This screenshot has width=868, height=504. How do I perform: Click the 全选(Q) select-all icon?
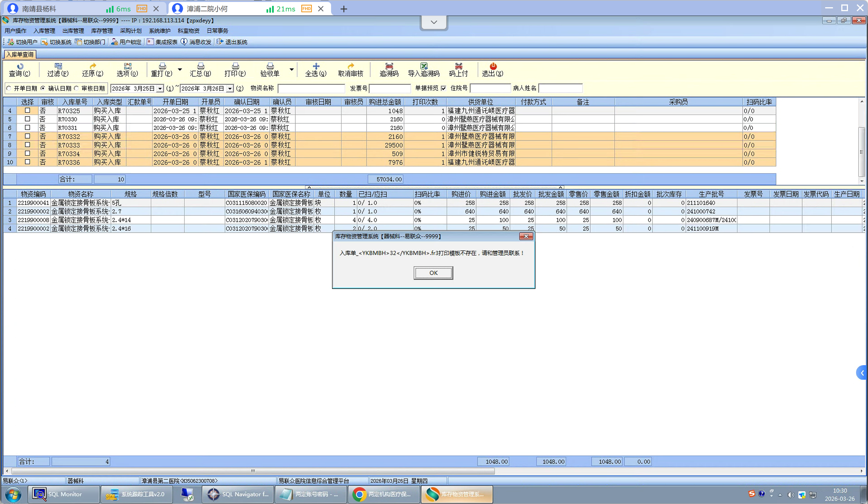pyautogui.click(x=316, y=66)
